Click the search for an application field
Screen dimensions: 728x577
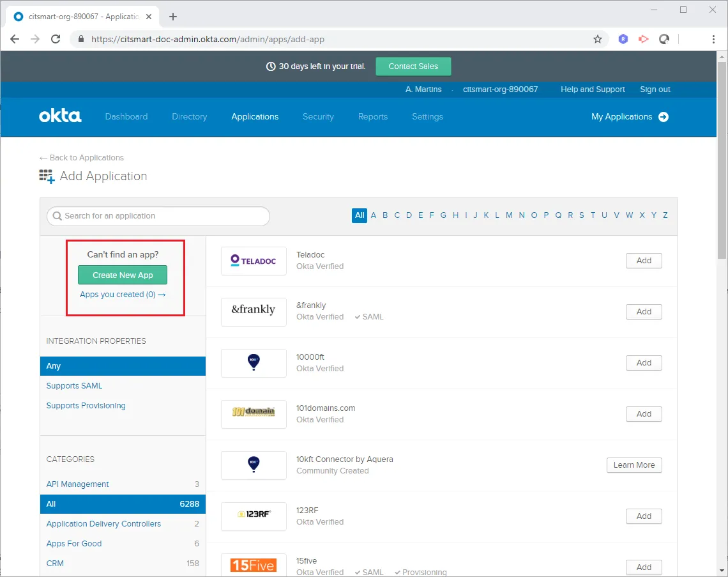[158, 216]
